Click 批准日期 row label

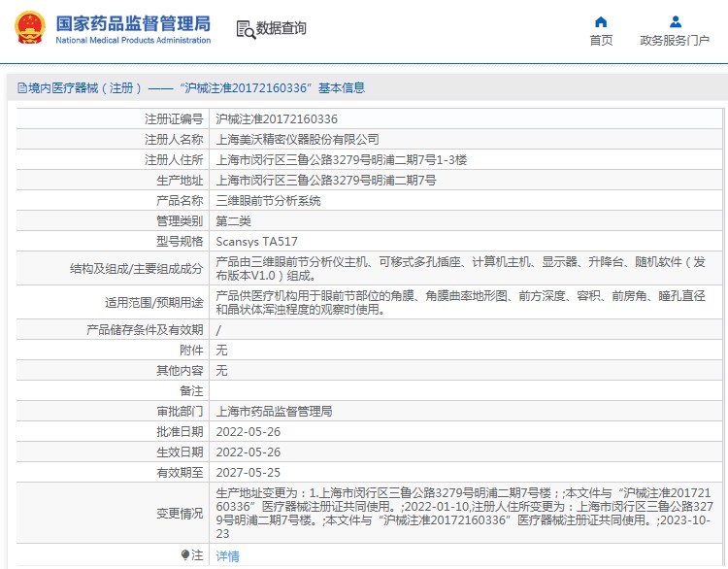click(180, 432)
